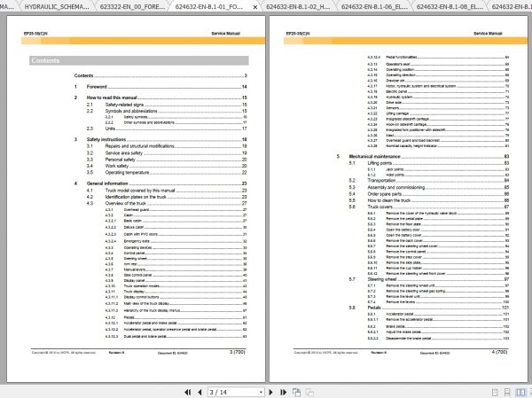Image resolution: width=532 pixels, height=398 pixels.
Task: Click 'Service Manual' header on the right page
Action: point(488,34)
